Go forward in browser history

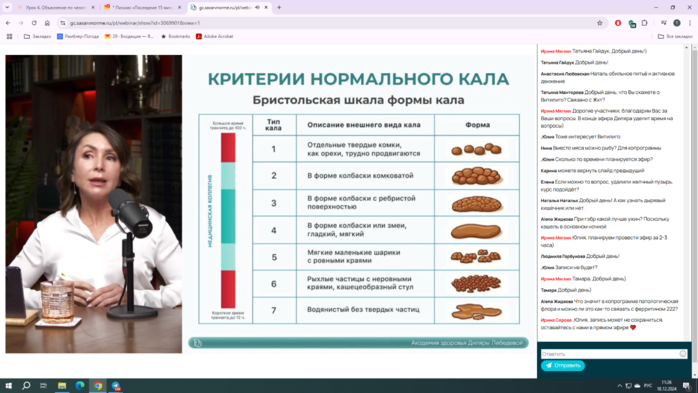[x=21, y=23]
